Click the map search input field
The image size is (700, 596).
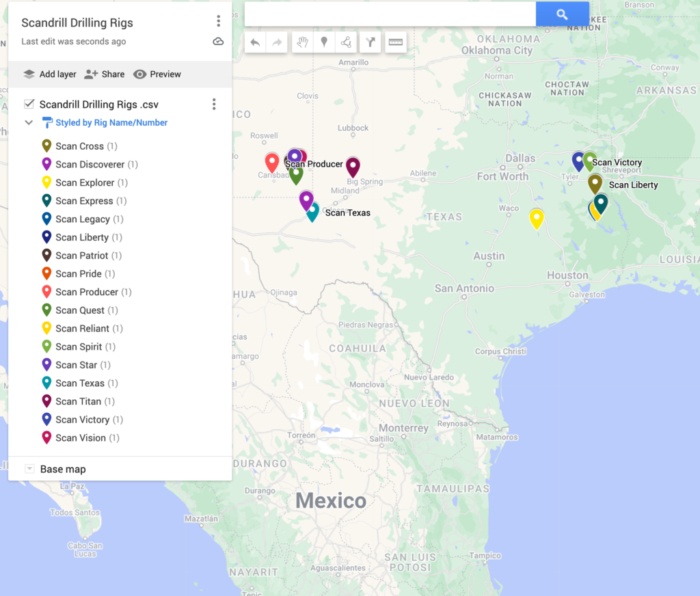pos(390,14)
